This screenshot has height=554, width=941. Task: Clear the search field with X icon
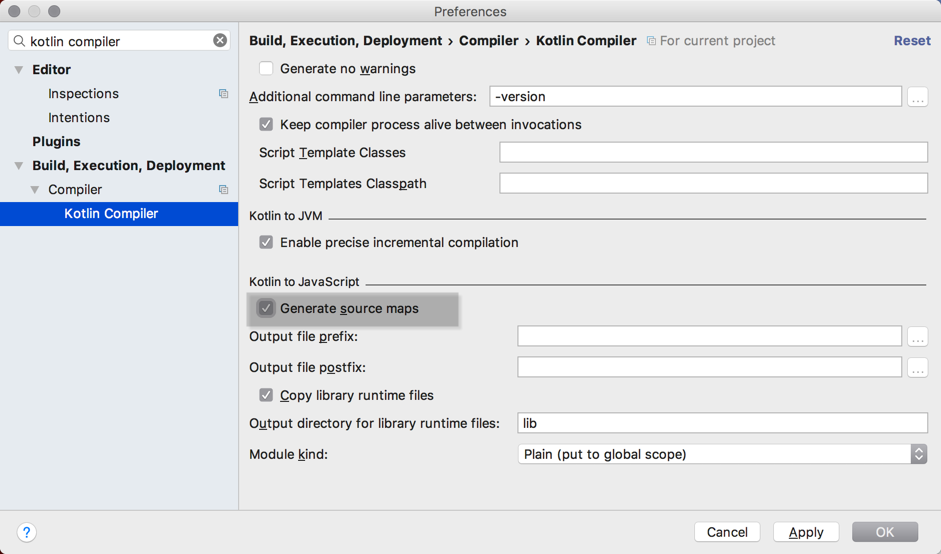coord(220,40)
